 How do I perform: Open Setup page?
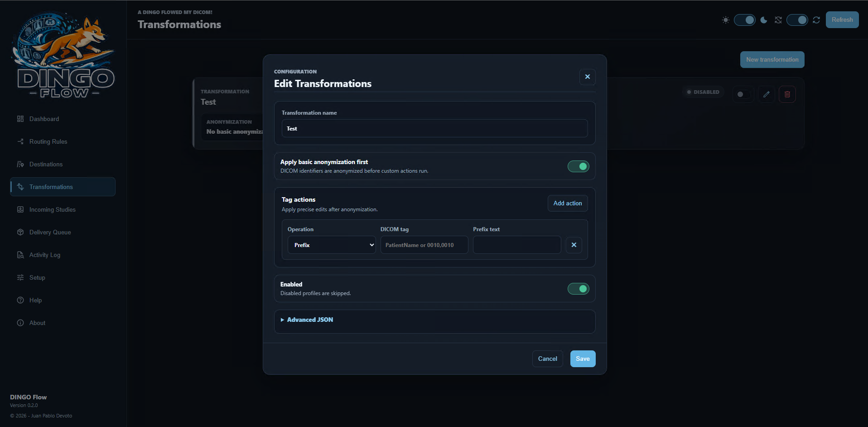point(63,277)
